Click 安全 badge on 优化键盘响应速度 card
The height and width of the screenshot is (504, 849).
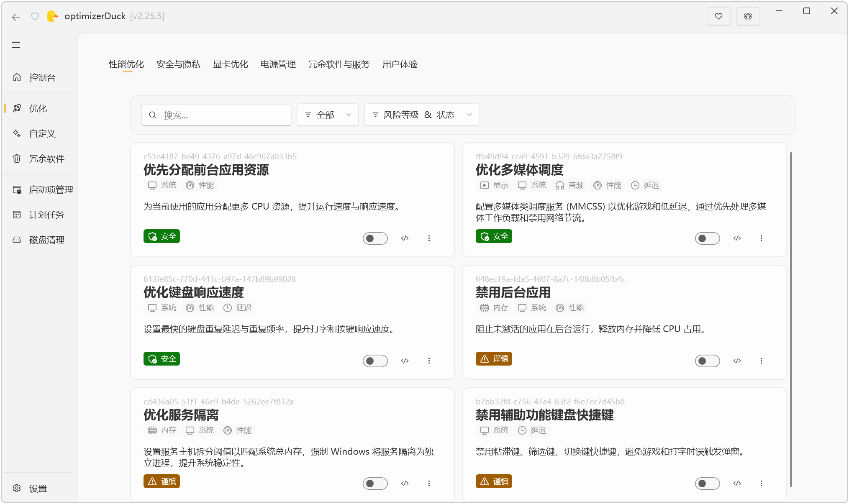pos(162,359)
